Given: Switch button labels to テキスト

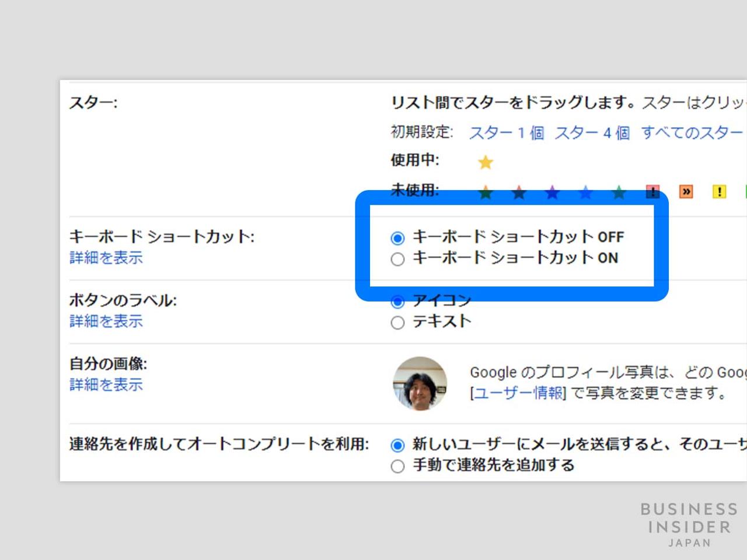Looking at the screenshot, I should (x=398, y=322).
